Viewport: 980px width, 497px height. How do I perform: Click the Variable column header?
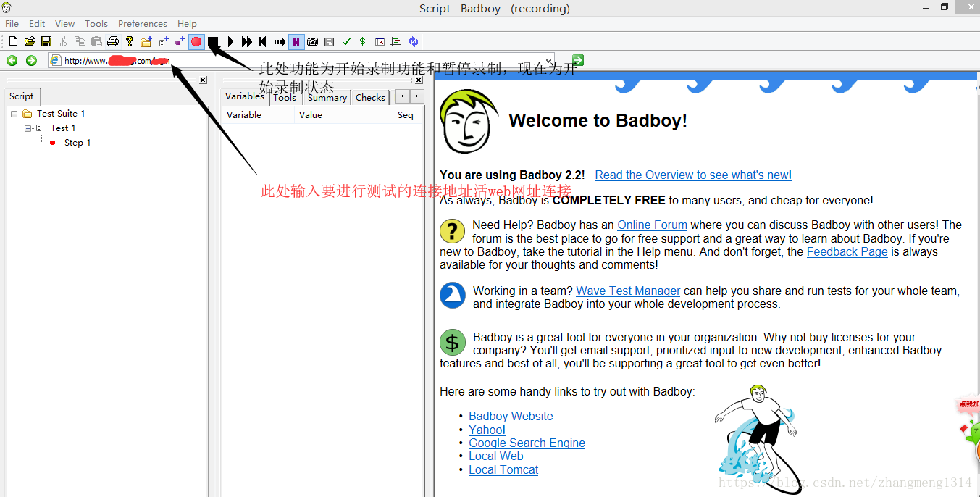pyautogui.click(x=259, y=115)
